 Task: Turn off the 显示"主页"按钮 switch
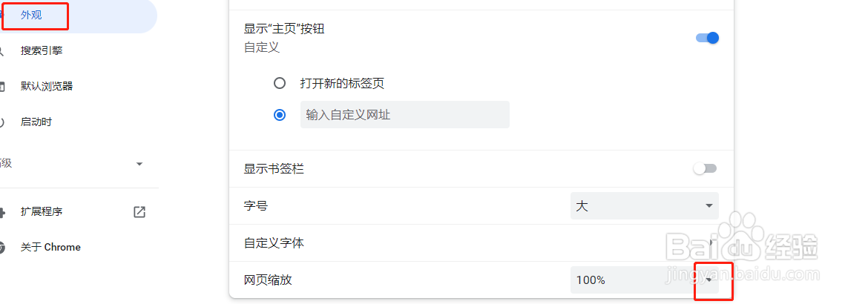tap(707, 38)
